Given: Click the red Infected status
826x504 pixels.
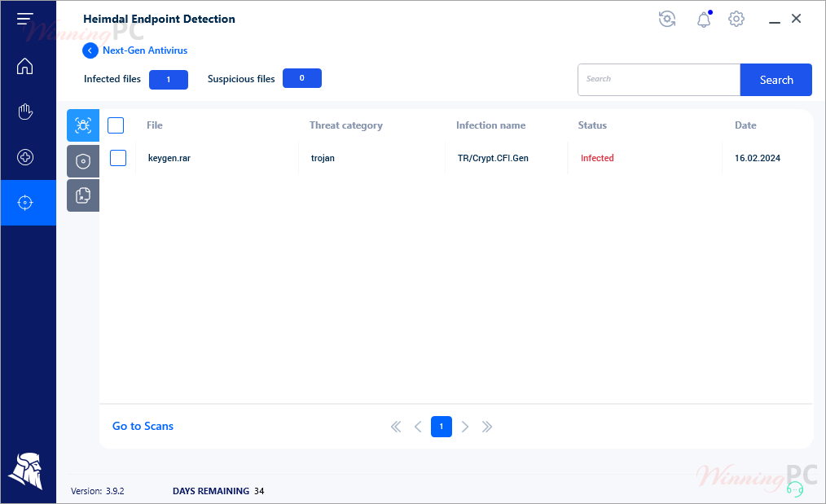Looking at the screenshot, I should coord(597,158).
